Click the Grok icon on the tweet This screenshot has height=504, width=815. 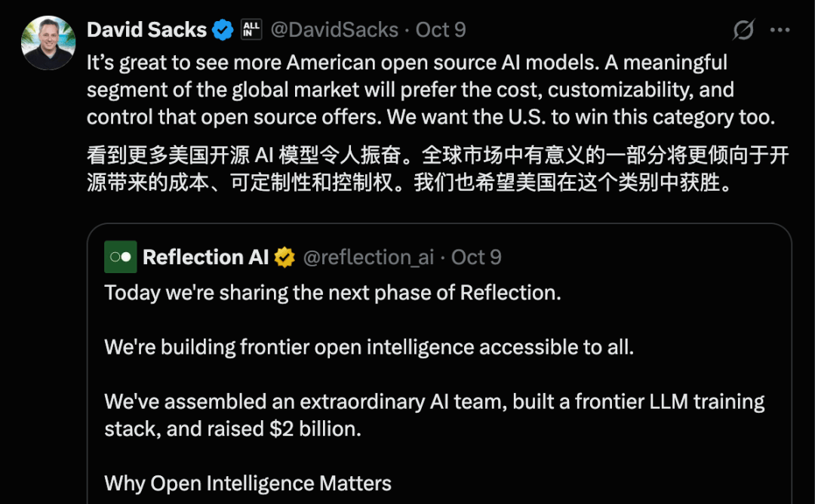click(743, 30)
